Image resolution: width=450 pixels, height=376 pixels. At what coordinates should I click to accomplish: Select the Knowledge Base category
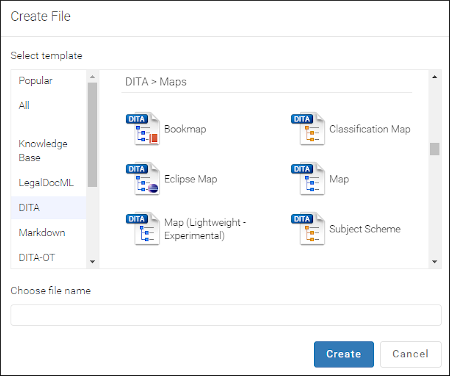pos(43,150)
